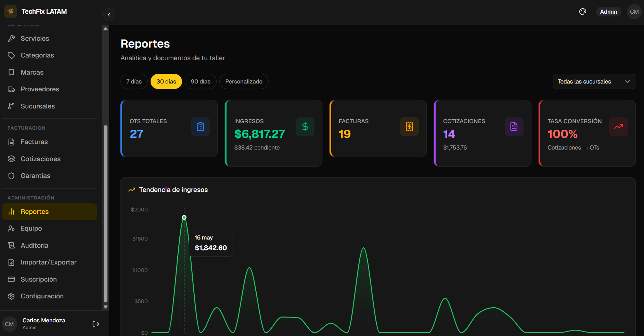The height and width of the screenshot is (336, 644).
Task: Click the 16 may chart data point
Action: pos(184,217)
